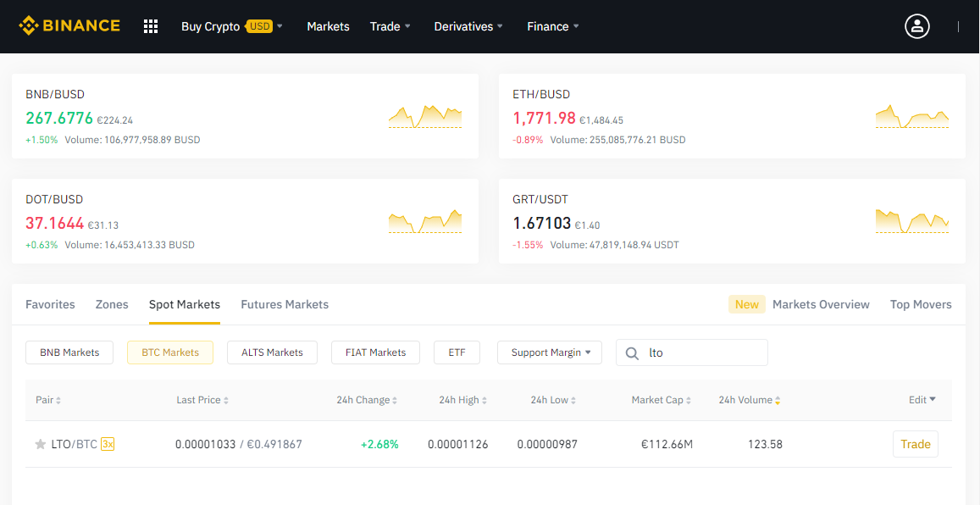This screenshot has width=980, height=505.
Task: Click the Binance logo
Action: point(69,25)
